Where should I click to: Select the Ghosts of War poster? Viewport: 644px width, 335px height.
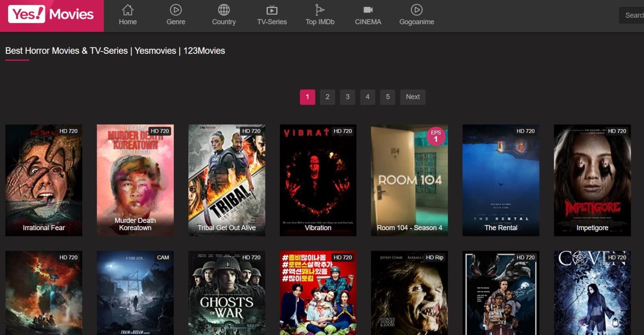pyautogui.click(x=227, y=293)
